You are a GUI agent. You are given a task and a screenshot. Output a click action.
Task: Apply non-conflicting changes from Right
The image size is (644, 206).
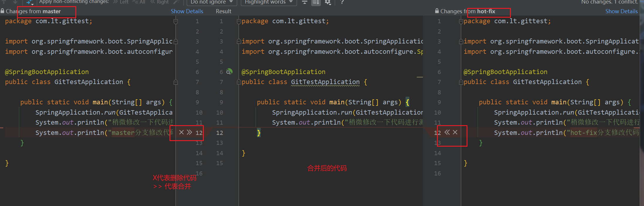coord(160,2)
